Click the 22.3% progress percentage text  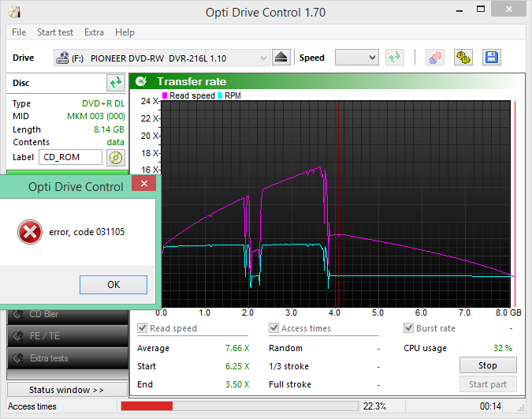point(374,406)
